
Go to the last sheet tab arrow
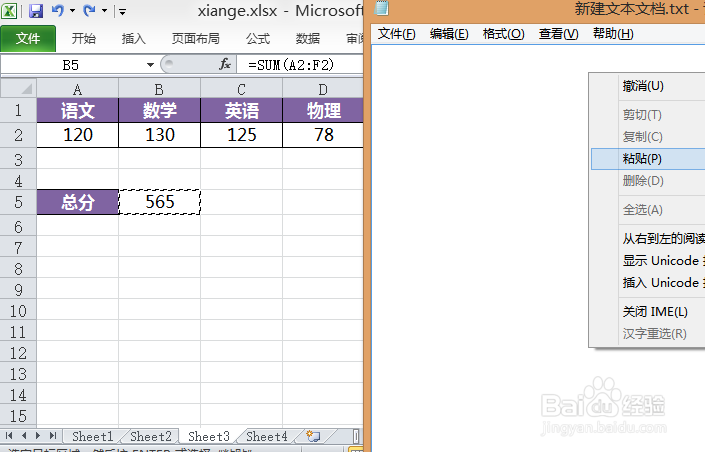tap(53, 435)
